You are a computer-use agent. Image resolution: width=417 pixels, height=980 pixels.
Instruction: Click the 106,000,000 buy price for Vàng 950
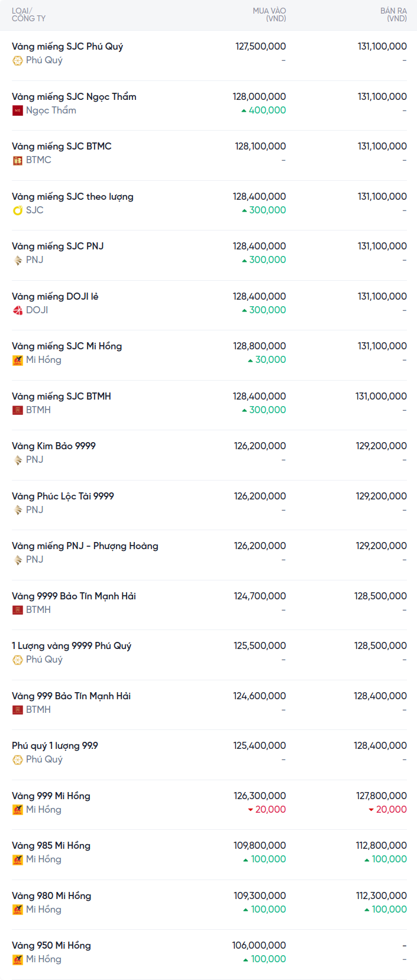tap(259, 945)
